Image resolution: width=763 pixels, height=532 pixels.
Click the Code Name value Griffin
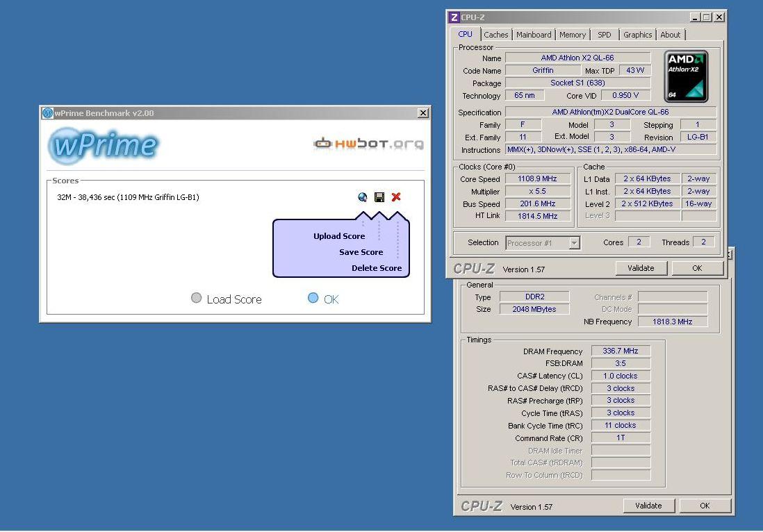[x=543, y=71]
